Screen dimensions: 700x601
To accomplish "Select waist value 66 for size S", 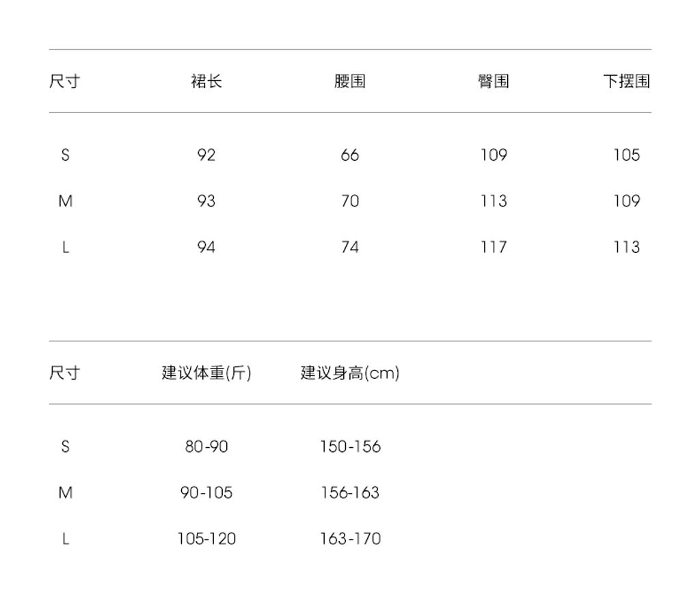I will [350, 155].
